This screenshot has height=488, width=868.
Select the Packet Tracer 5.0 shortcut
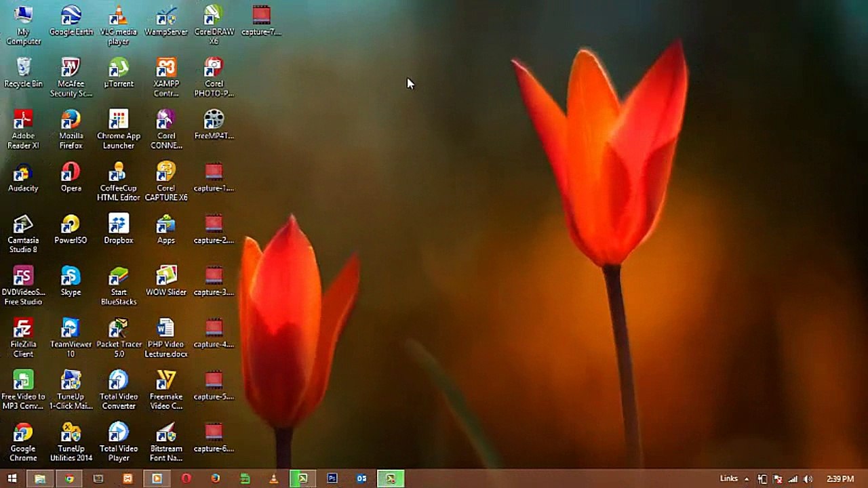(x=118, y=338)
